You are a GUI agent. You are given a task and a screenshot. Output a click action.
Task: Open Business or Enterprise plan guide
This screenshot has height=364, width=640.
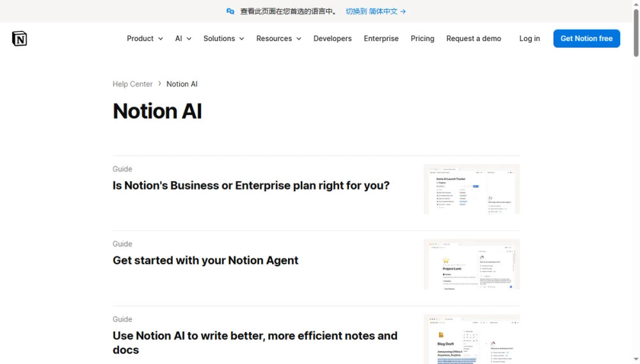[x=251, y=186]
